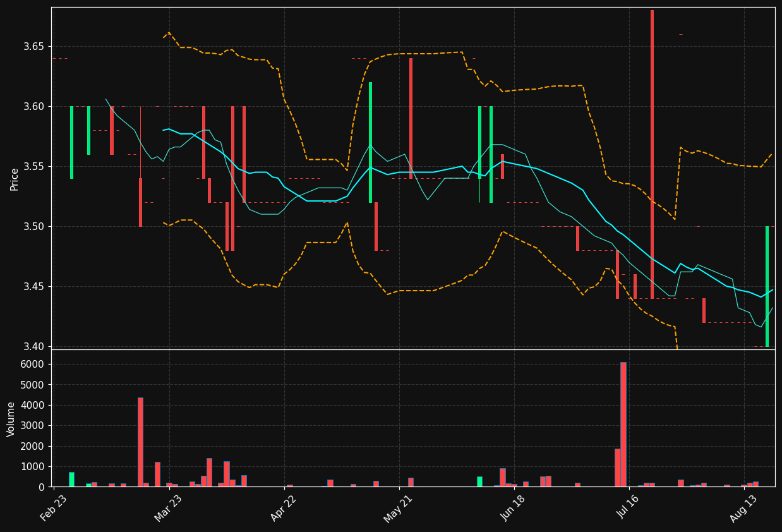Click the 3.45 price axis label
Screen dimensions: 782x532
pyautogui.click(x=35, y=287)
